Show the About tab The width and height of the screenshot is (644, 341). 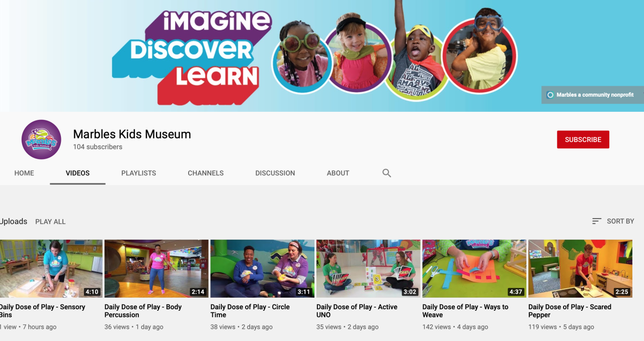coord(338,173)
